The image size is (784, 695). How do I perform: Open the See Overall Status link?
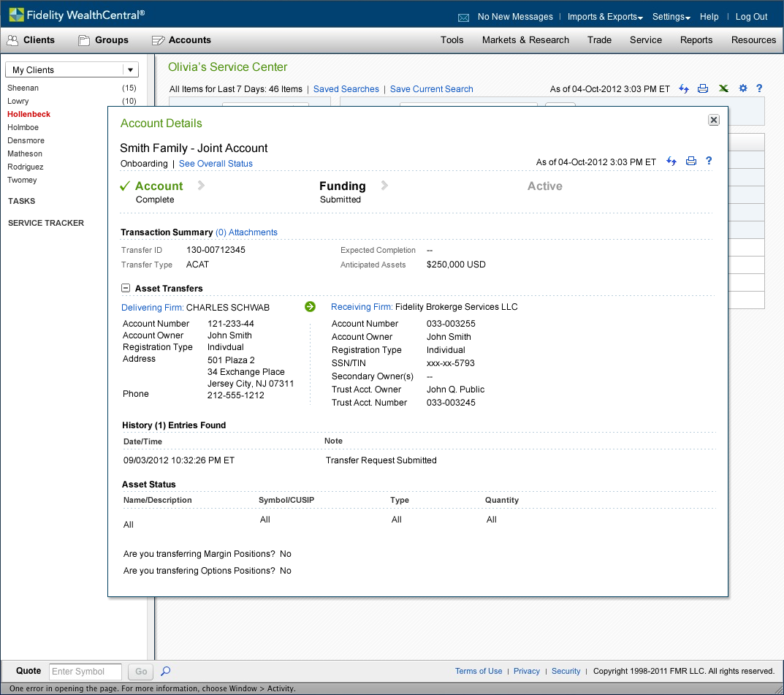(216, 164)
